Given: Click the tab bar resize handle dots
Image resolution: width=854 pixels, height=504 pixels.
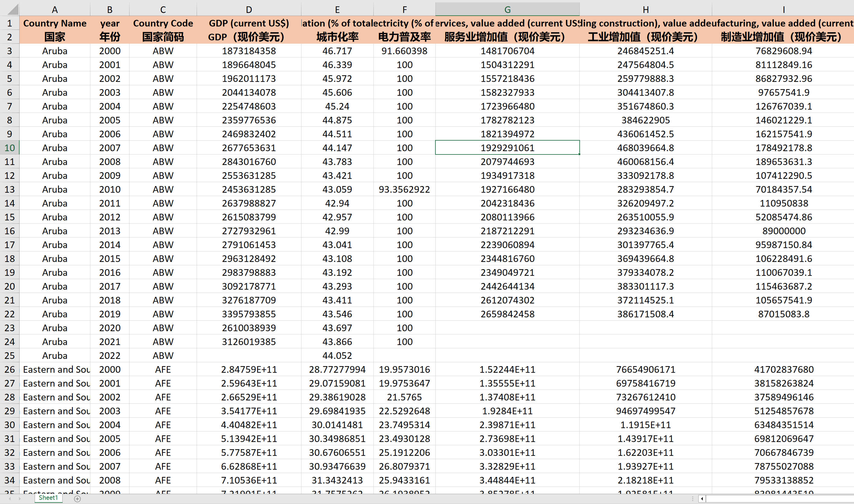Looking at the screenshot, I should pyautogui.click(x=692, y=499).
